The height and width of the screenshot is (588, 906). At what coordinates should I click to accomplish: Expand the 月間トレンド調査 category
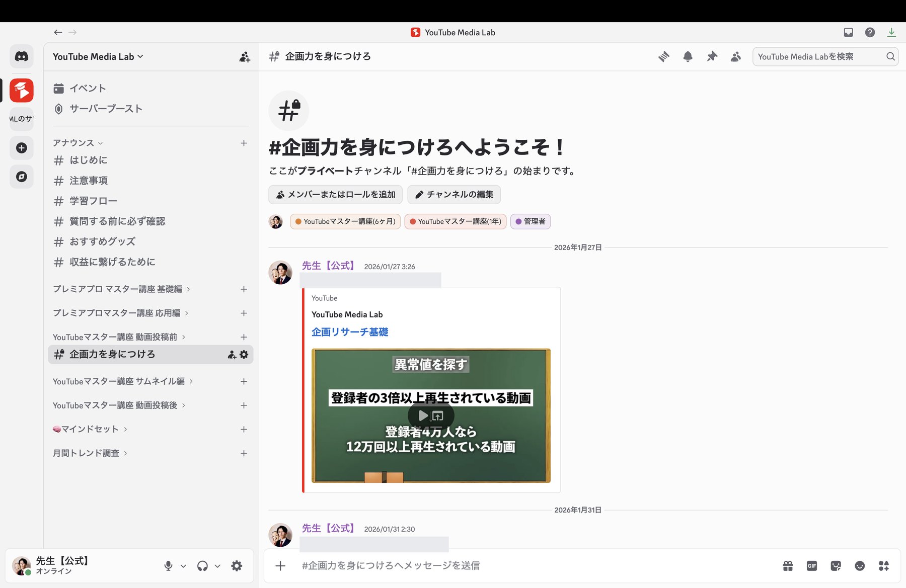pyautogui.click(x=90, y=453)
